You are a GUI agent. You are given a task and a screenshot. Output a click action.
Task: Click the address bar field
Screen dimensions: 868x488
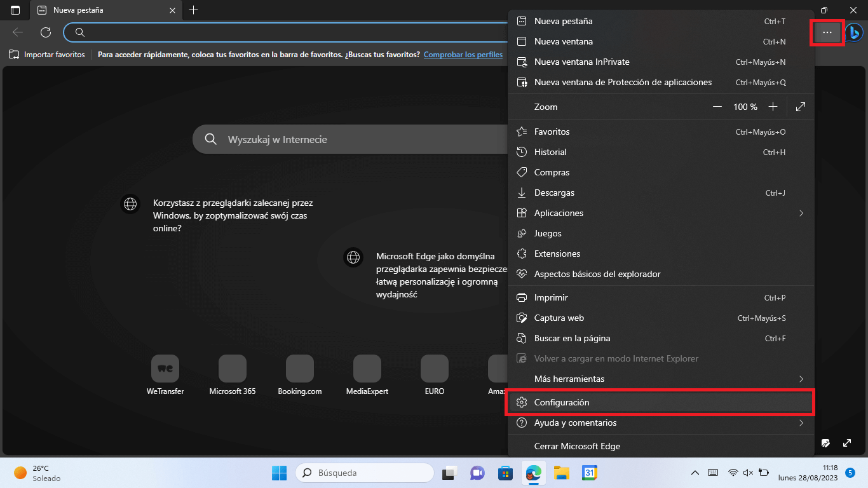286,32
